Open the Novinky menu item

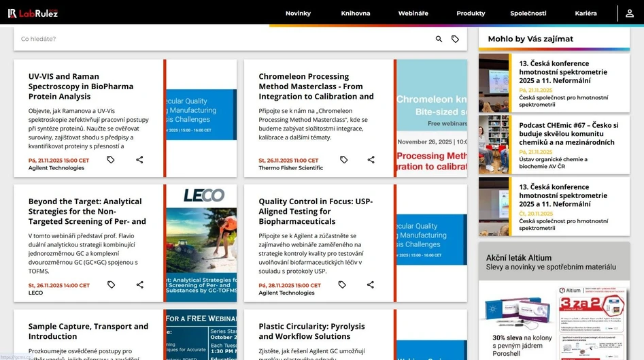(x=298, y=14)
